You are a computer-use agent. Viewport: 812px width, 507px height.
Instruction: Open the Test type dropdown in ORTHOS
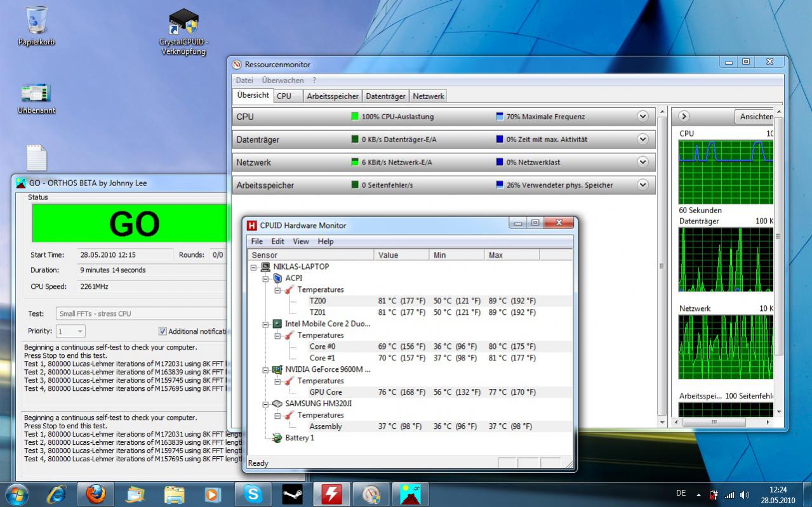click(141, 313)
